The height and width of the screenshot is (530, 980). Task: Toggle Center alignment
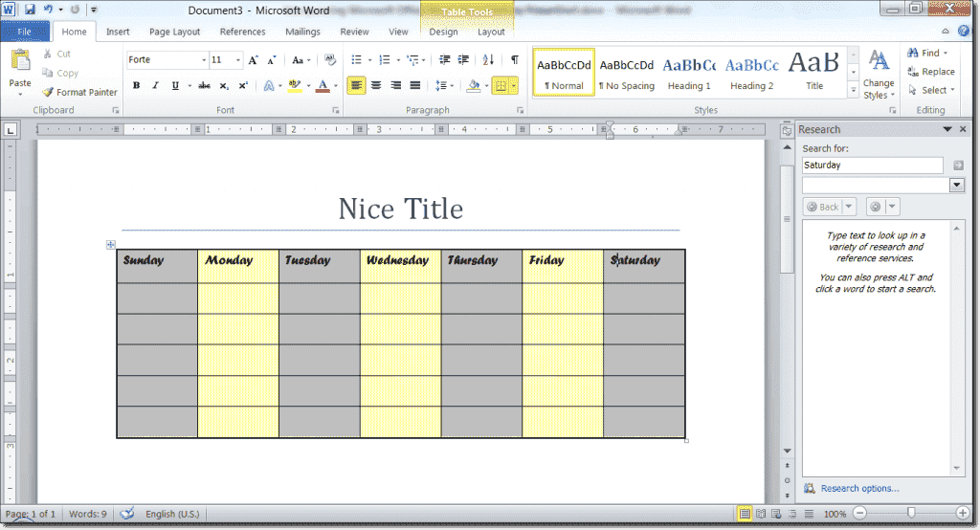point(375,86)
